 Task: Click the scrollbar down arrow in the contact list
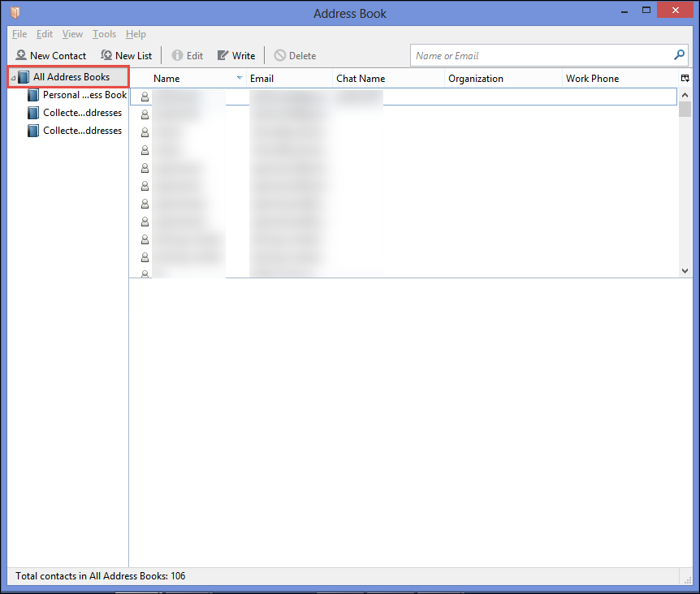tap(685, 271)
